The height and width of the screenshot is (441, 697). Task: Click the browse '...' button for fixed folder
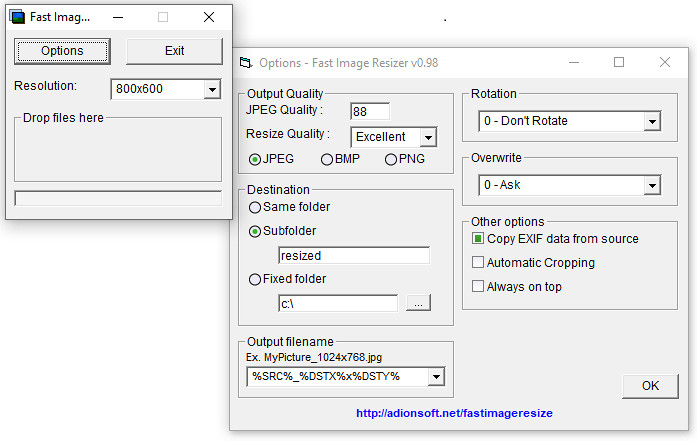coord(418,303)
